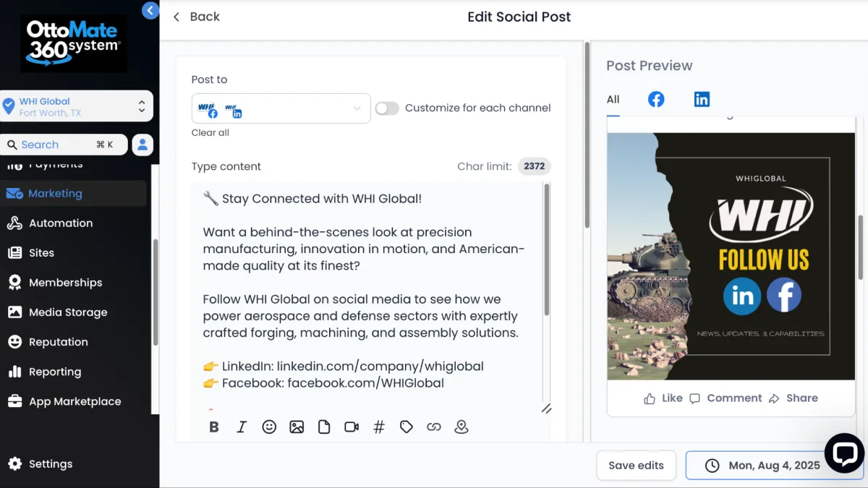Click the Media Storage picture icon
Image resolution: width=868 pixels, height=488 pixels.
point(14,312)
